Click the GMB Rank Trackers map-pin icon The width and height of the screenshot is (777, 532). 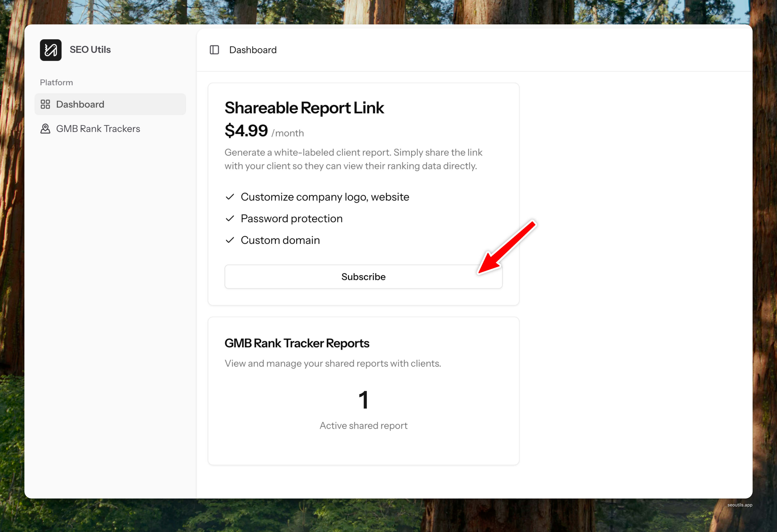[x=45, y=129]
